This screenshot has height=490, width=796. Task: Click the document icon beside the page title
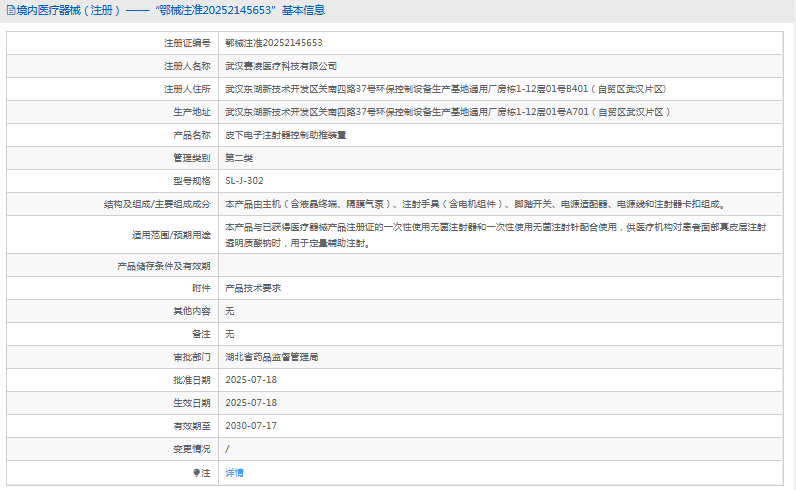pyautogui.click(x=11, y=10)
